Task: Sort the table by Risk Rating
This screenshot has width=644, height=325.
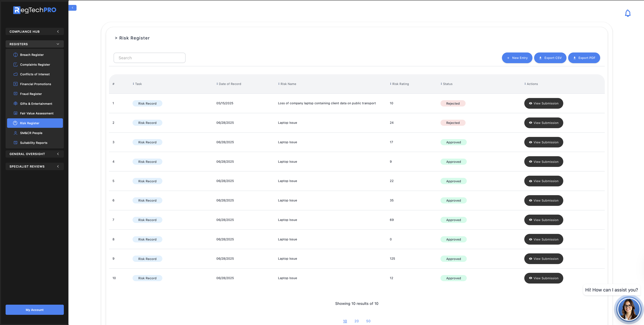Action: coord(399,84)
